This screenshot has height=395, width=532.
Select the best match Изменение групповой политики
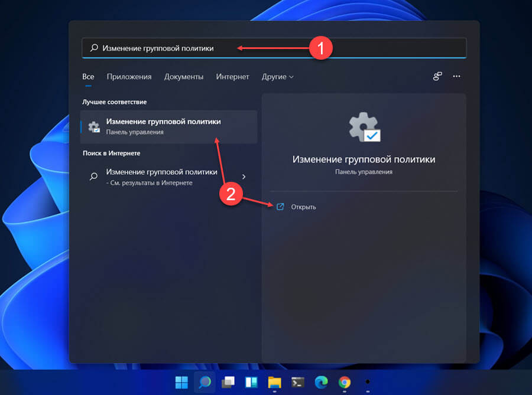pos(169,127)
